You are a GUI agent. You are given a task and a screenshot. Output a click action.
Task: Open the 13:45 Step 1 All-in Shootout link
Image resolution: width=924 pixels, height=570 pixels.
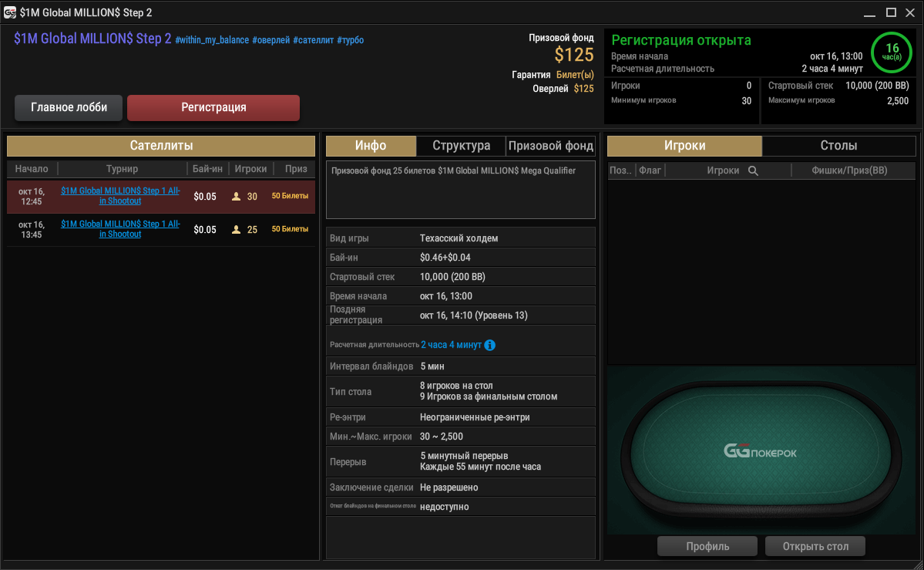point(120,229)
